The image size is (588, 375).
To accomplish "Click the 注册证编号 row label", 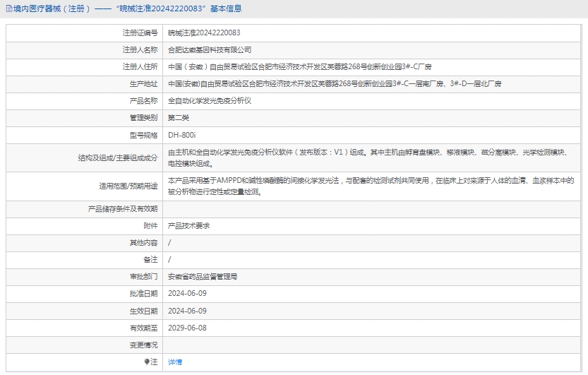I will pos(140,32).
